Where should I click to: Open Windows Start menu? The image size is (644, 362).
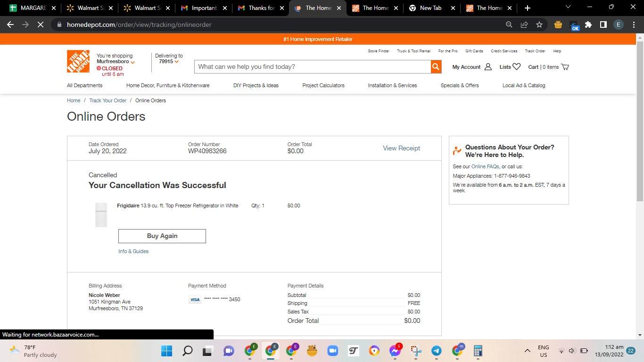click(x=166, y=351)
